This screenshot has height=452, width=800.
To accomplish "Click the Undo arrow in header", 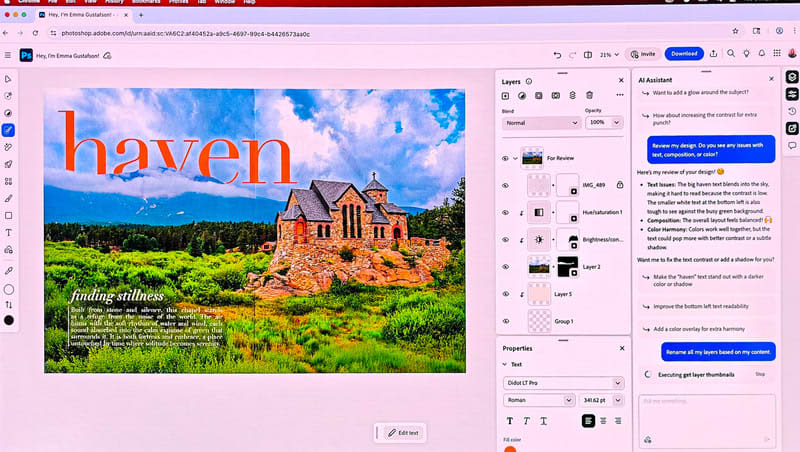I will pos(558,54).
